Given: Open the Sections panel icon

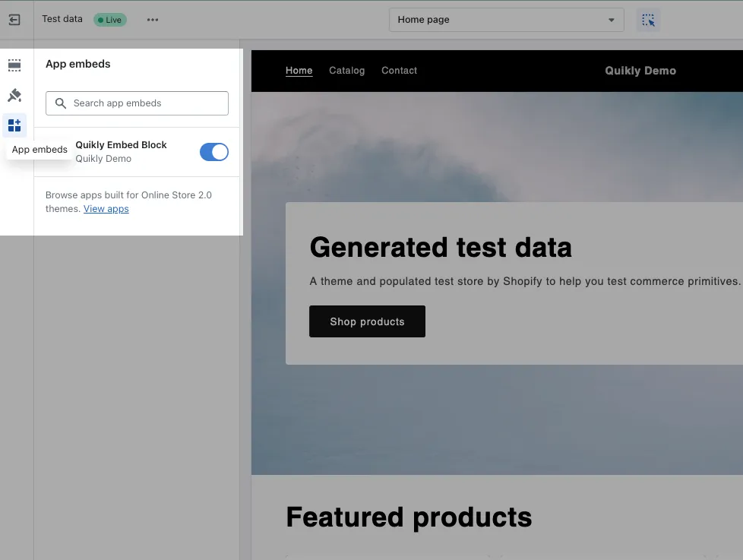Looking at the screenshot, I should [14, 65].
